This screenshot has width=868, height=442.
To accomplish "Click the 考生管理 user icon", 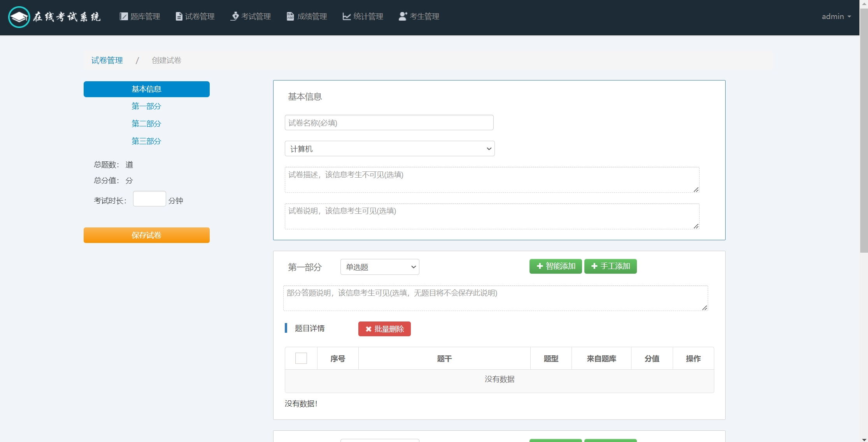I will click(x=403, y=16).
